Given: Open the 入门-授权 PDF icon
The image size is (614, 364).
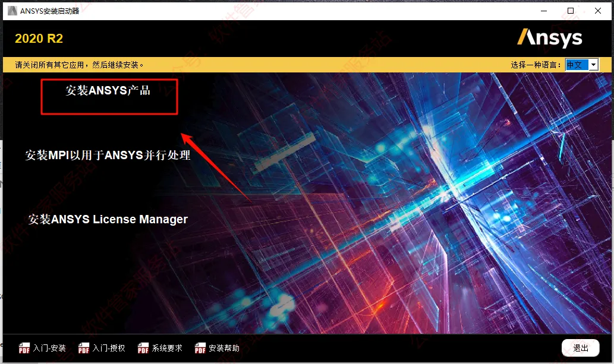Looking at the screenshot, I should (84, 348).
